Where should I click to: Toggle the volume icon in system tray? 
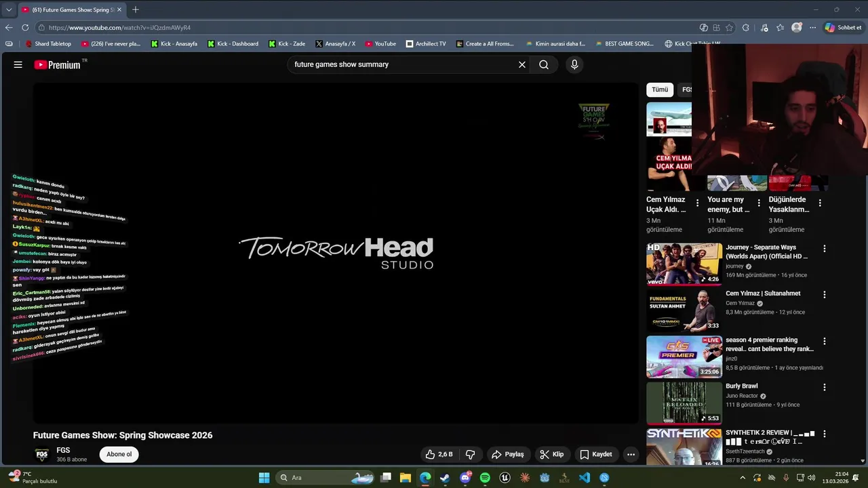[x=812, y=478]
